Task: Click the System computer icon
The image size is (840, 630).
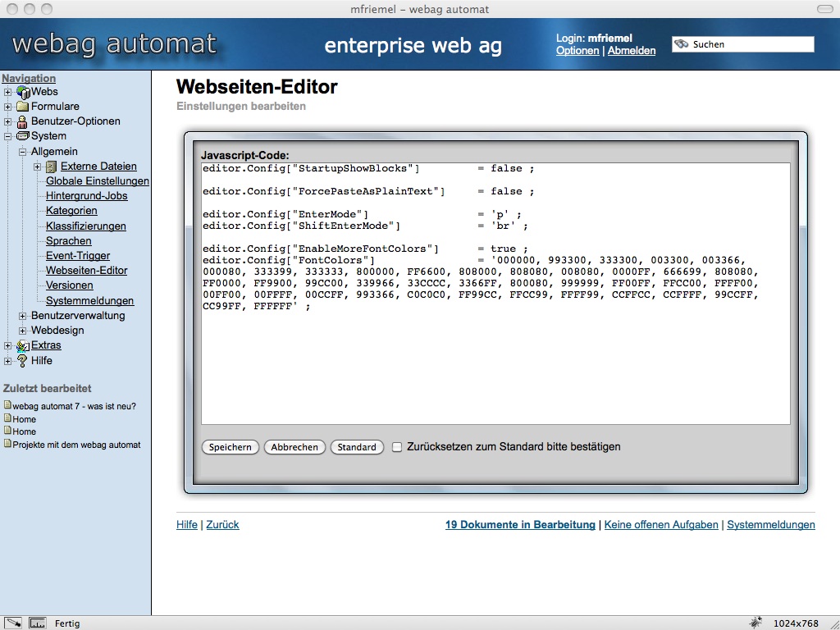Action: point(23,136)
